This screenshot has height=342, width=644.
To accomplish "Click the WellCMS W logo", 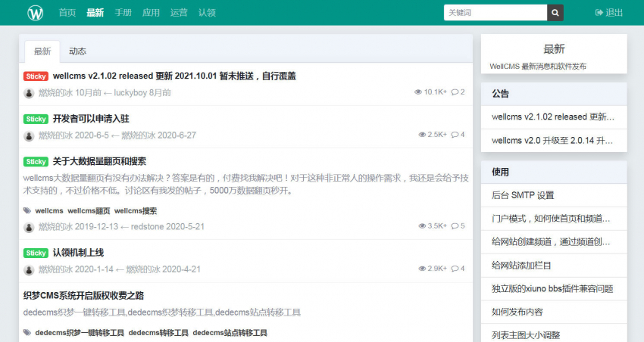I will click(x=36, y=13).
